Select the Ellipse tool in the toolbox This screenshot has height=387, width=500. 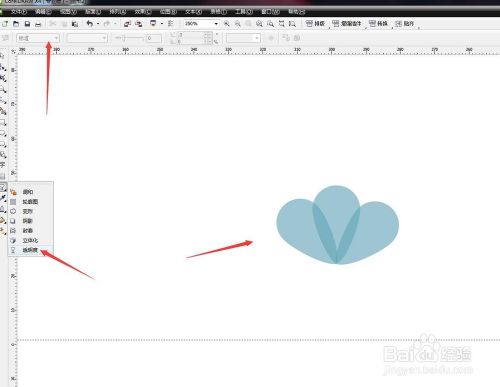(x=3, y=133)
